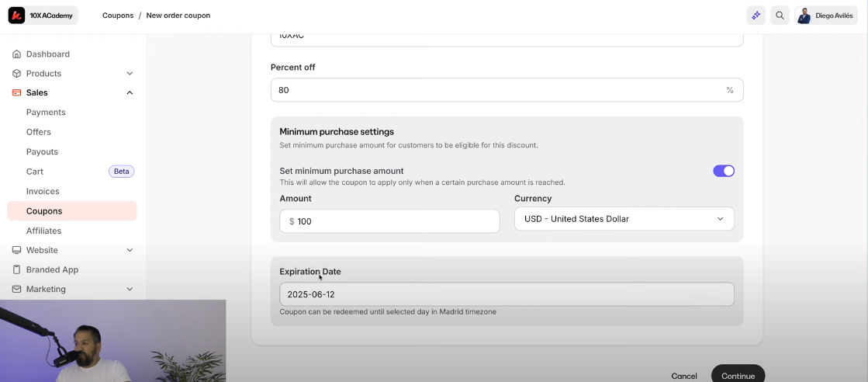Go to Affiliates in the sidebar
This screenshot has height=382, width=868.
point(43,231)
